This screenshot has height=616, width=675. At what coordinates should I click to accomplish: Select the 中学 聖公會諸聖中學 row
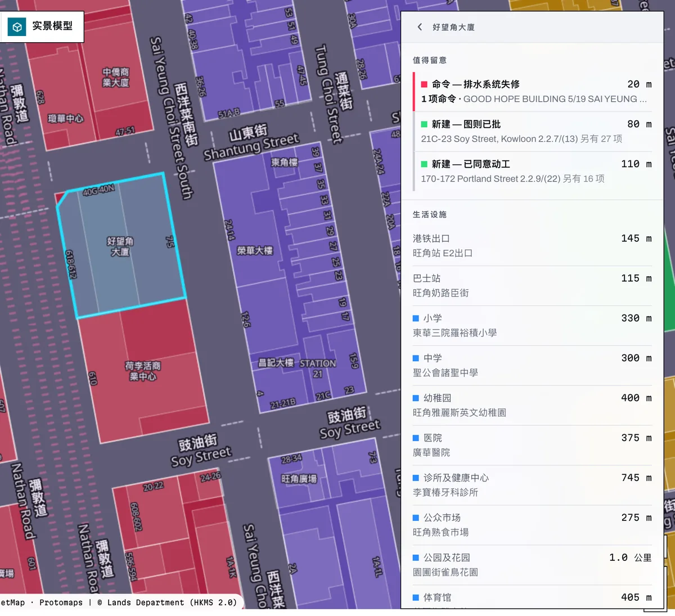click(x=532, y=366)
